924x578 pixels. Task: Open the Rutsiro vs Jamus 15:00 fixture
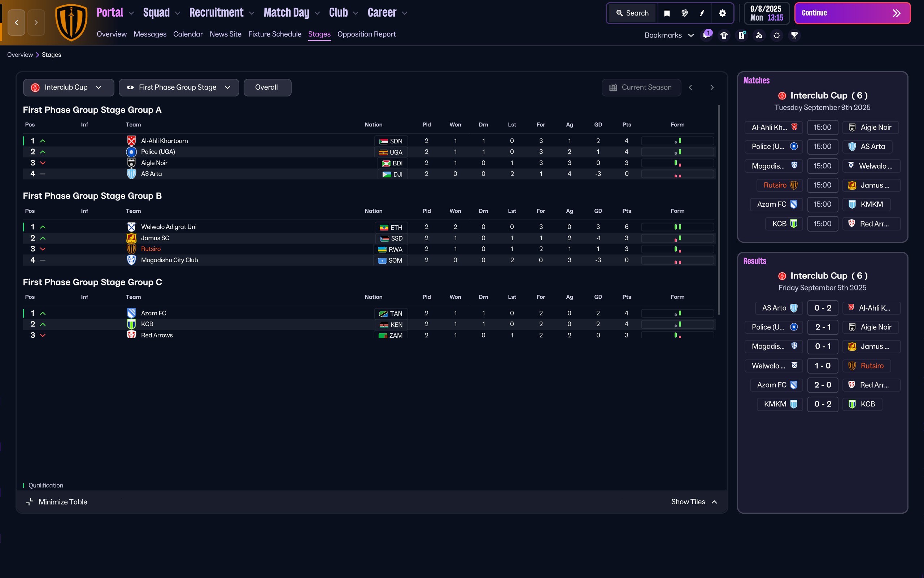(x=823, y=185)
